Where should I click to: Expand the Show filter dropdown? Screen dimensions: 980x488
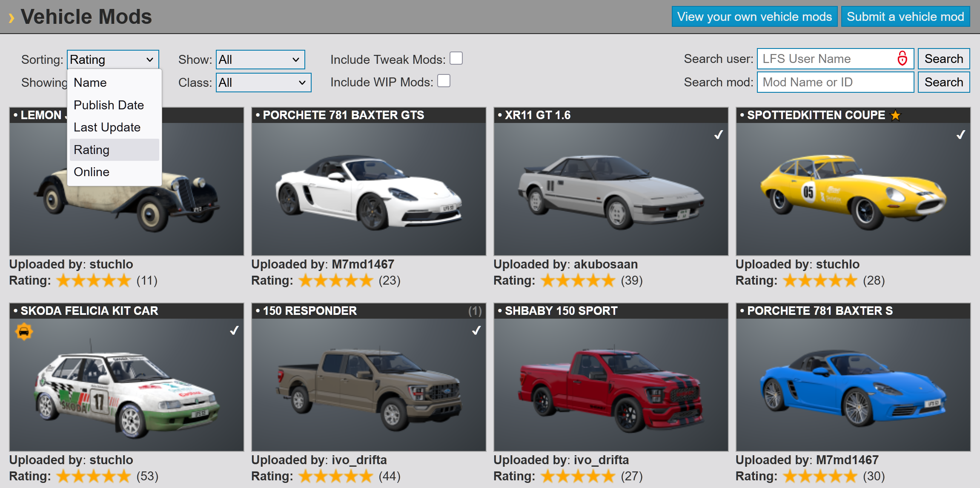tap(260, 60)
